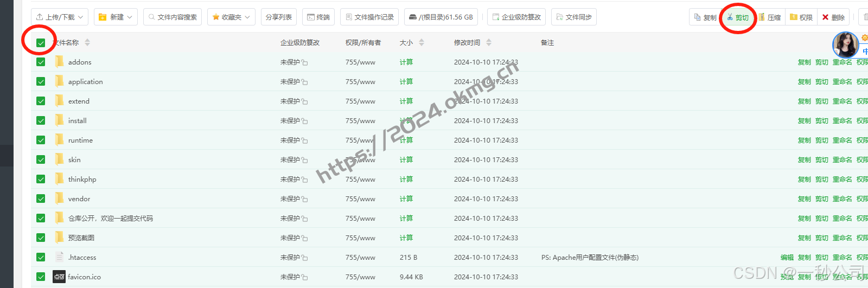The height and width of the screenshot is (288, 868).
Task: Open the application folder icon
Action: (x=59, y=81)
